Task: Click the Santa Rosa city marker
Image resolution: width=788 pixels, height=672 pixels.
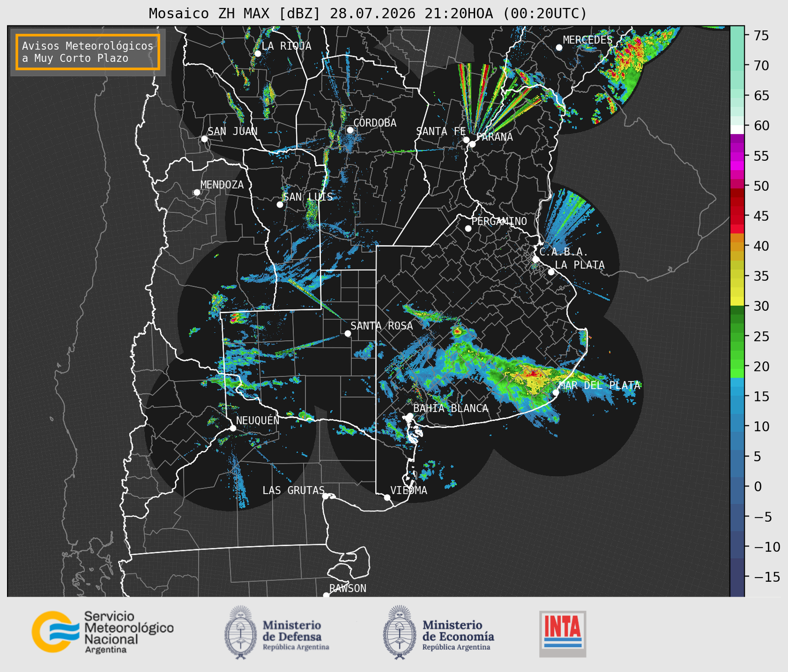Action: pos(348,333)
